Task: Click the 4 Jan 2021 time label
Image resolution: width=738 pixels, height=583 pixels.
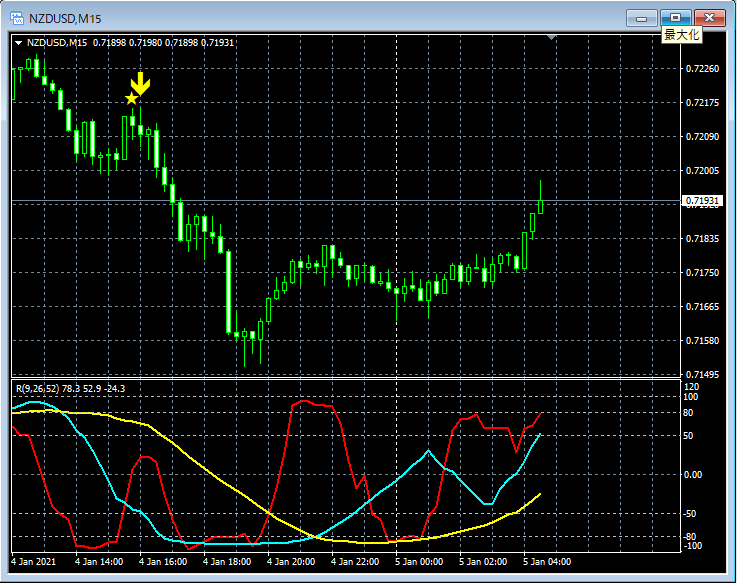Action: (x=33, y=562)
